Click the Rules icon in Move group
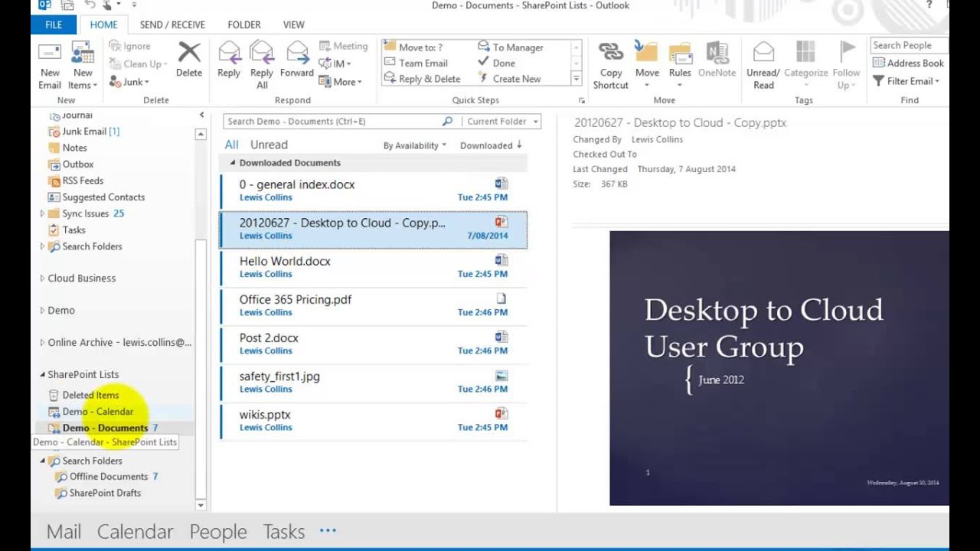The width and height of the screenshot is (980, 551). (680, 53)
